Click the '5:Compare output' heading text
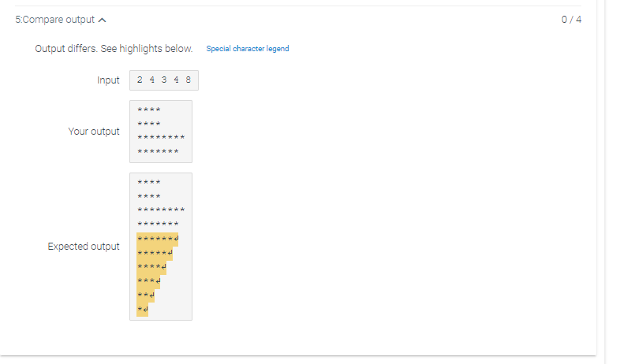The width and height of the screenshot is (620, 364). click(x=55, y=20)
